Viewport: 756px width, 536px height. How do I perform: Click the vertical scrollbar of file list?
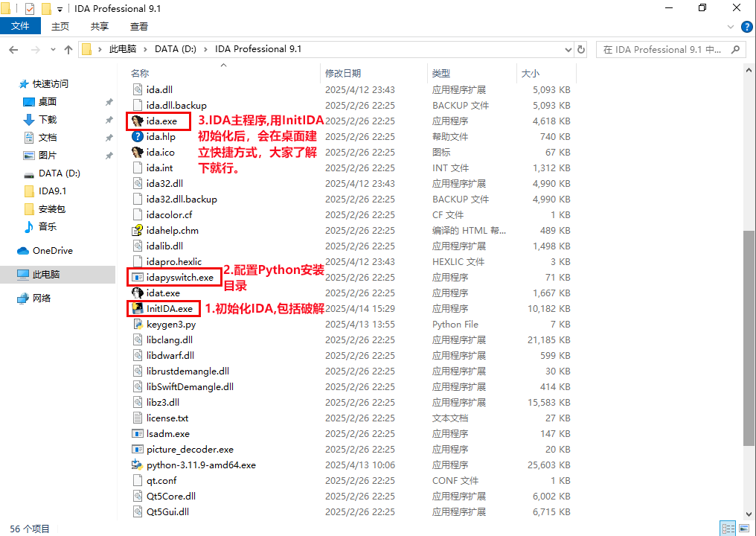coord(749,338)
